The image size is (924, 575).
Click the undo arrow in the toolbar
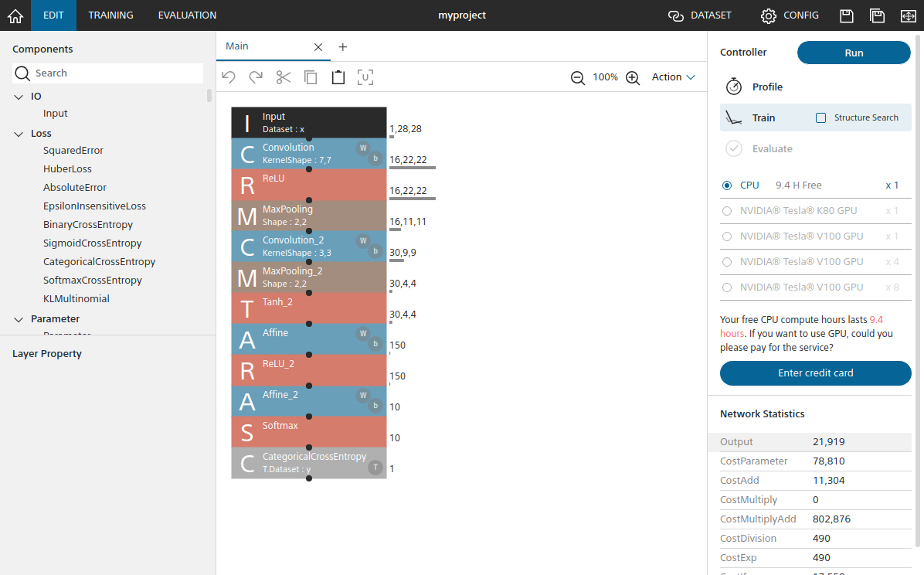pyautogui.click(x=229, y=77)
